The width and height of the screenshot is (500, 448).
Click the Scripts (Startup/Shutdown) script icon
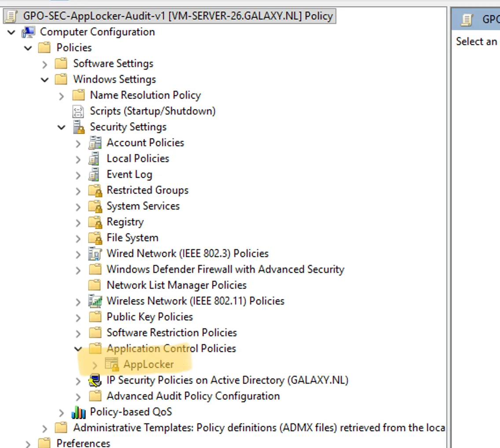click(78, 111)
